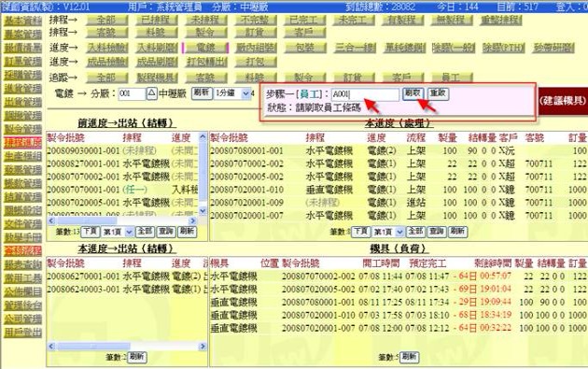Click in the 分廠 input field showing 001
The image size is (588, 369).
(132, 93)
